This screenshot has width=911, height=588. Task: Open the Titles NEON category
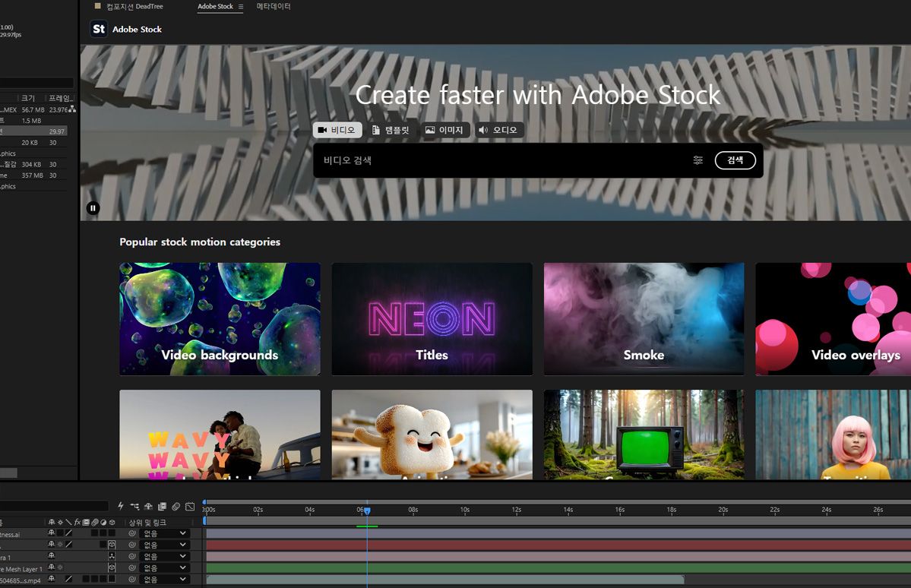click(432, 319)
